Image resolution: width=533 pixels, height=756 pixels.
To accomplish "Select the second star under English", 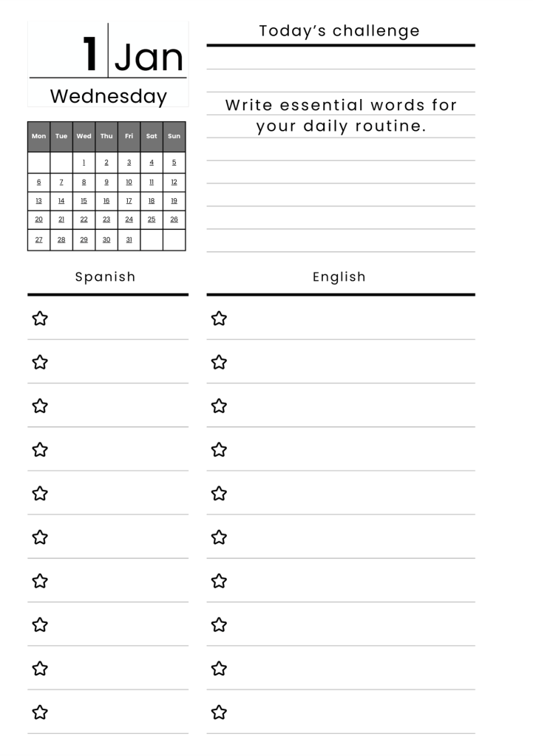I will pos(219,362).
